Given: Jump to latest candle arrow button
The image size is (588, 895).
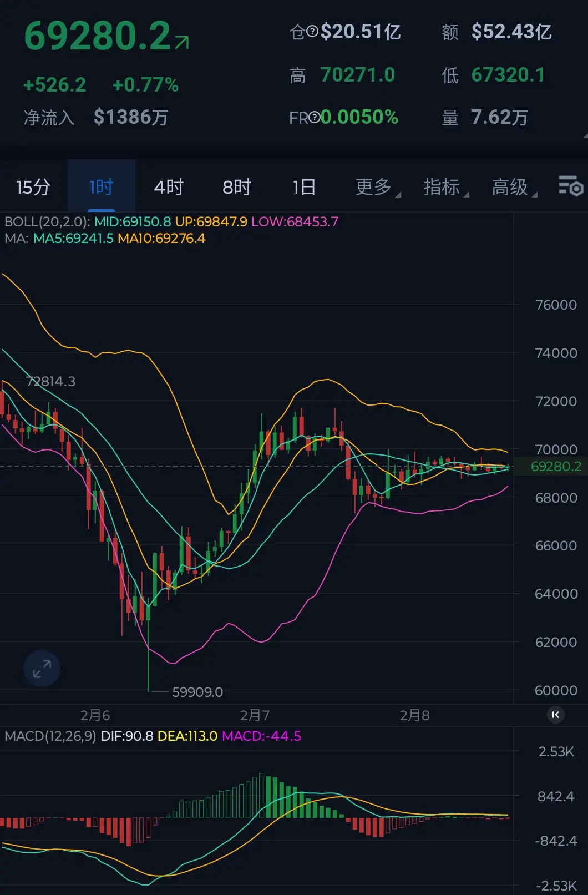Looking at the screenshot, I should click(x=555, y=715).
